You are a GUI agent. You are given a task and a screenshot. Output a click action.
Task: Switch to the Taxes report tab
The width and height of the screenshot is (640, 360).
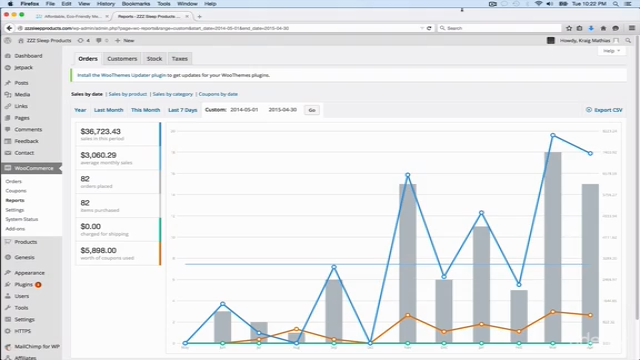(x=180, y=59)
